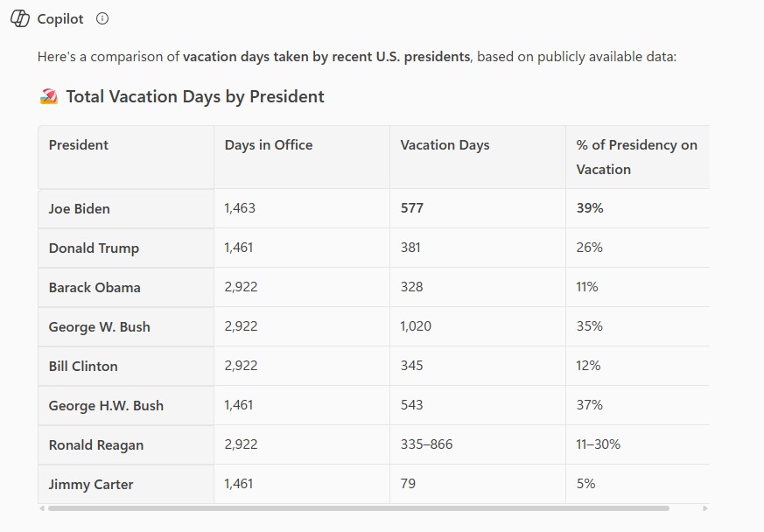Click the Days in Office column header

coord(269,145)
